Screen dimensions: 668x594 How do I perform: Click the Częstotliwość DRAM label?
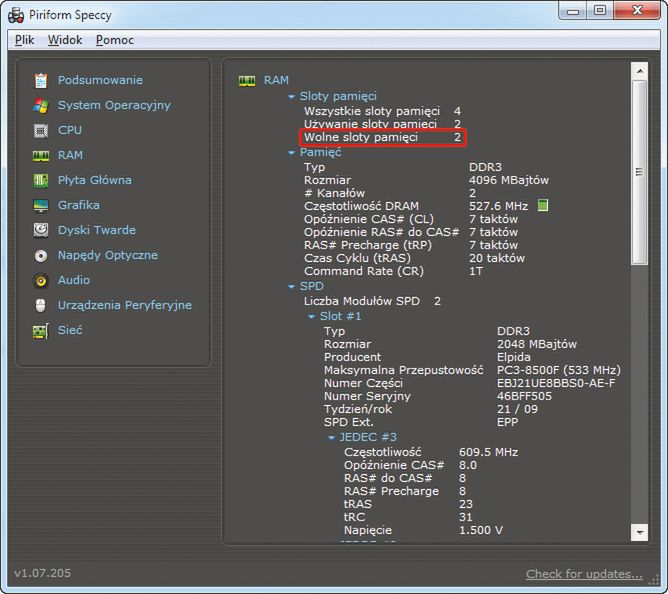click(x=361, y=206)
